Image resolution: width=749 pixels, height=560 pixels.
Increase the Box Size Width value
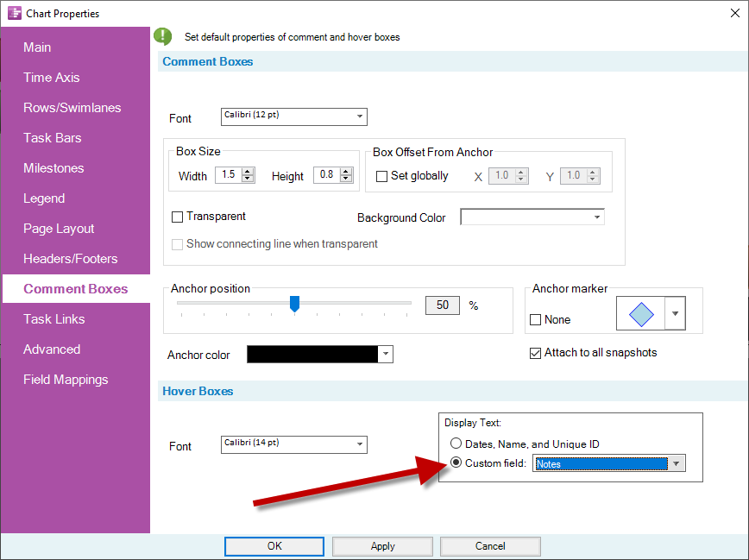pos(248,172)
